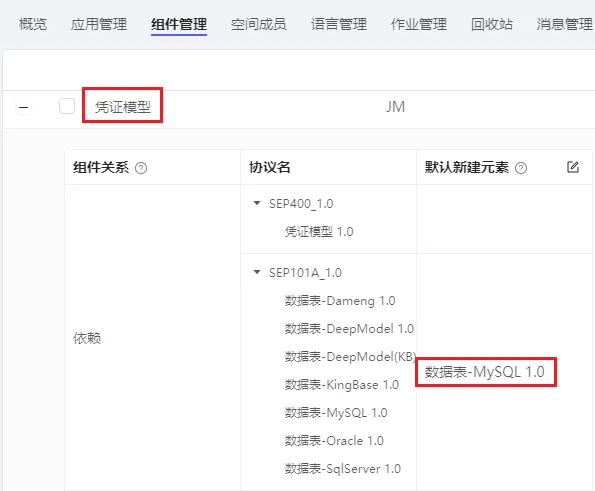Click the 凭证模型 component name
The width and height of the screenshot is (595, 491).
click(x=123, y=107)
